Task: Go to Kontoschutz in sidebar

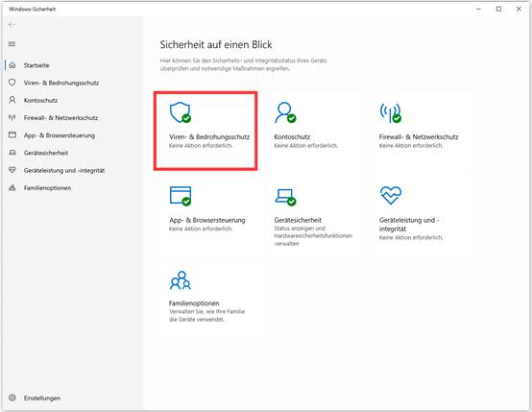Action: (x=40, y=101)
